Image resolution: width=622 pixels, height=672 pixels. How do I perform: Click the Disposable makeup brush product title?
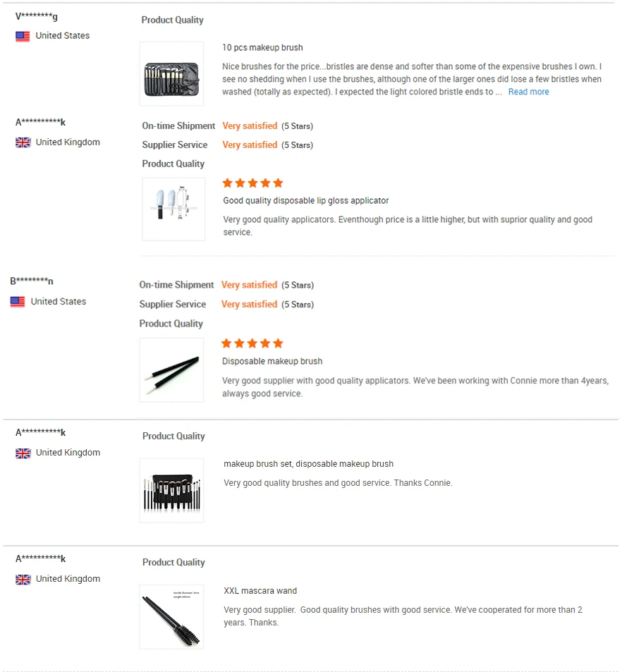point(272,361)
